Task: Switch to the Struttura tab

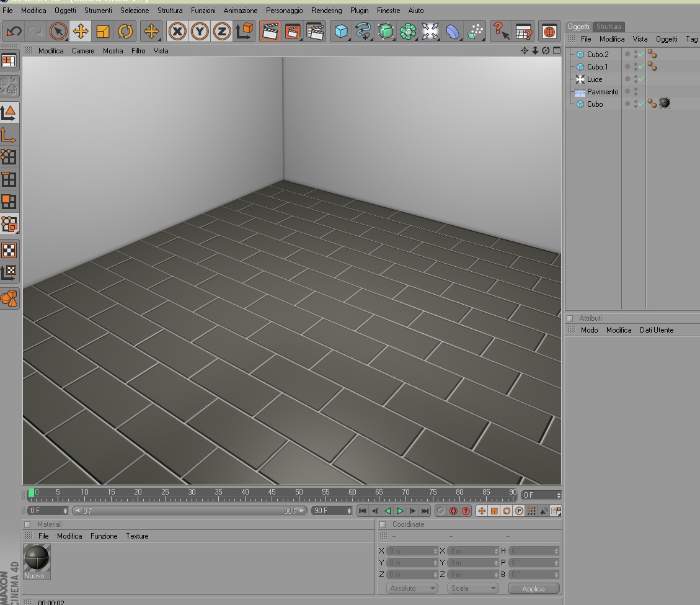Action: [608, 27]
